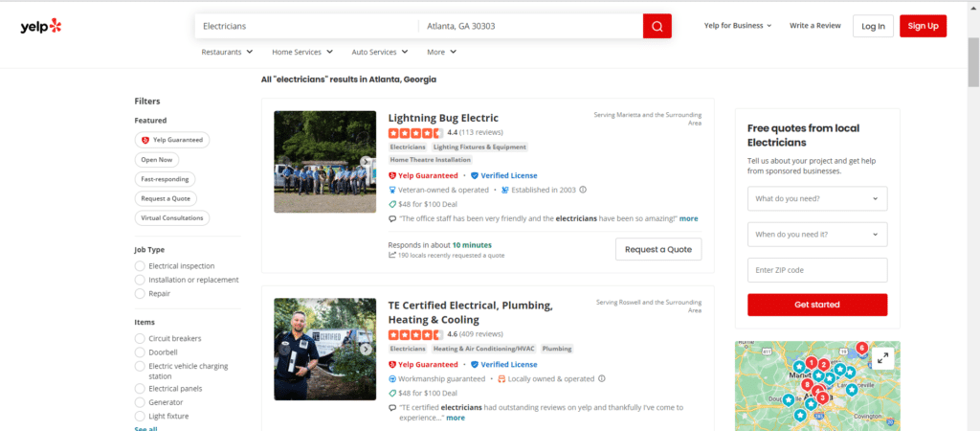Open the Auto Services dropdown menu

click(x=379, y=52)
